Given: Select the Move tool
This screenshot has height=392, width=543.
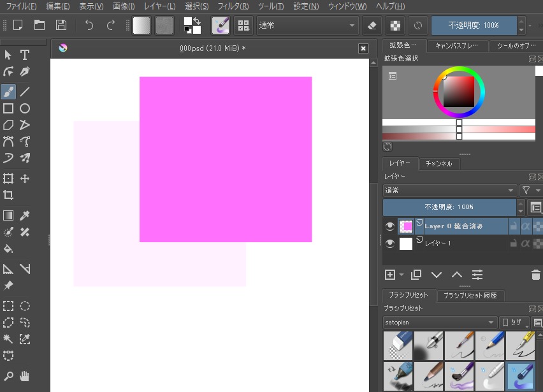Looking at the screenshot, I should pos(25,178).
